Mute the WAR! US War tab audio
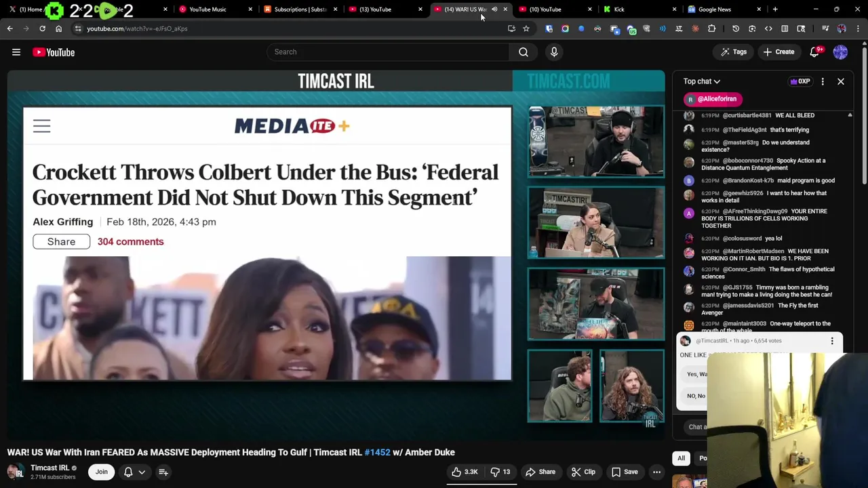Screen dimensions: 868x488 [494, 9]
